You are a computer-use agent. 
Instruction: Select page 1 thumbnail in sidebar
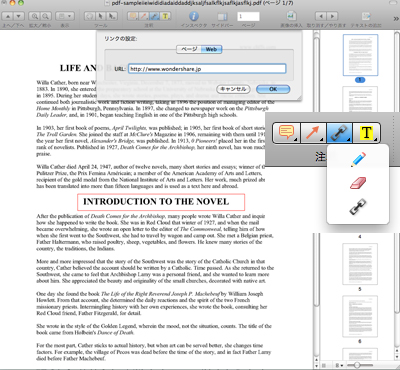click(360, 55)
